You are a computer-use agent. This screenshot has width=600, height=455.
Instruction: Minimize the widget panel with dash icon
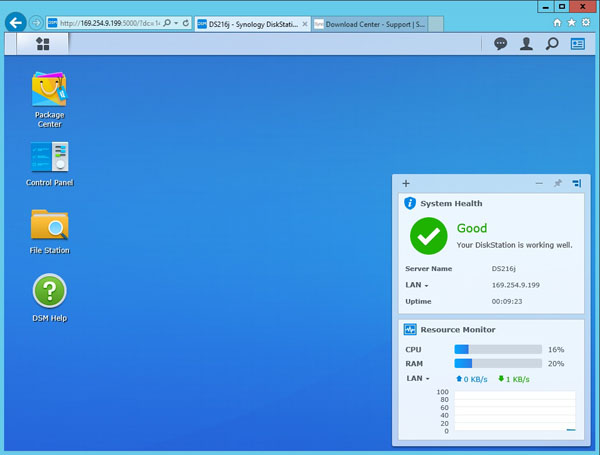click(539, 183)
